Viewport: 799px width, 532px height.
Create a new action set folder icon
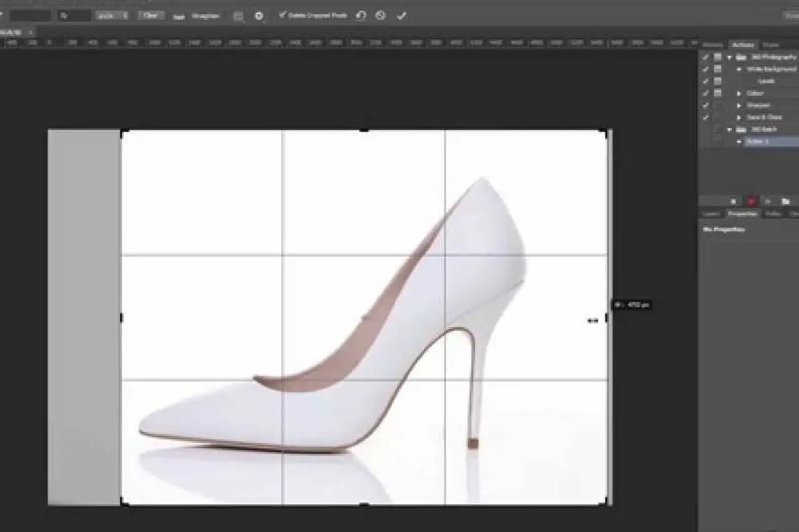[x=786, y=201]
